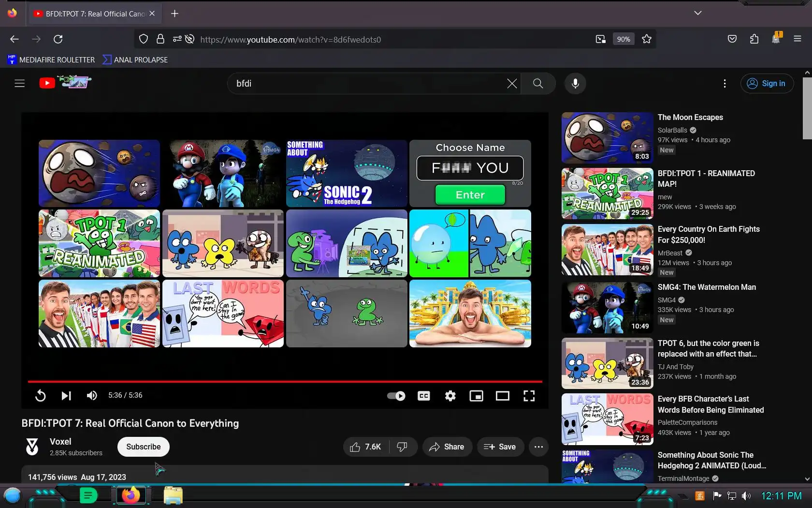This screenshot has width=812, height=508.
Task: Click the video progress bar
Action: tap(285, 382)
